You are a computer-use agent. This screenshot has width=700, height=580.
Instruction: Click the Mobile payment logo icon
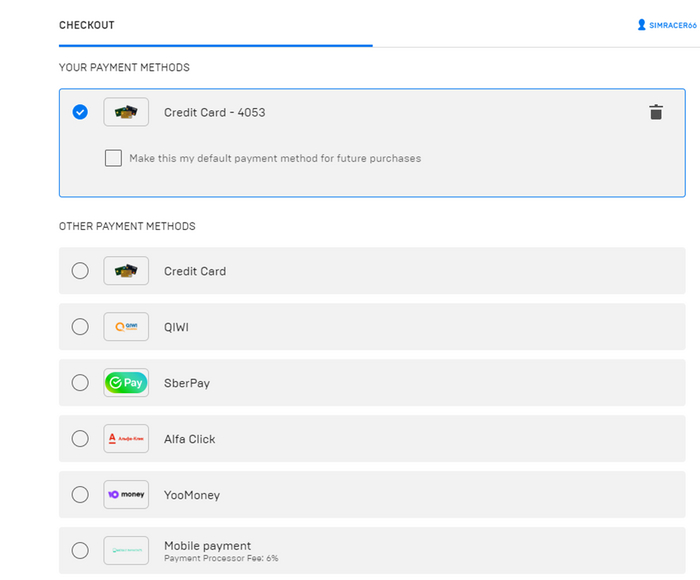click(126, 550)
